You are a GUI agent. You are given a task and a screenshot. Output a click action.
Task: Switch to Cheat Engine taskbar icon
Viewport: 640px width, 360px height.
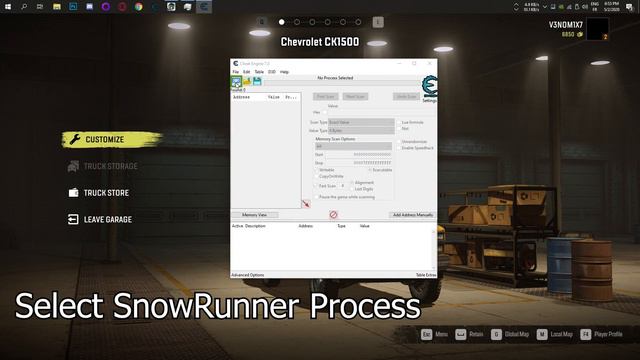tap(204, 7)
